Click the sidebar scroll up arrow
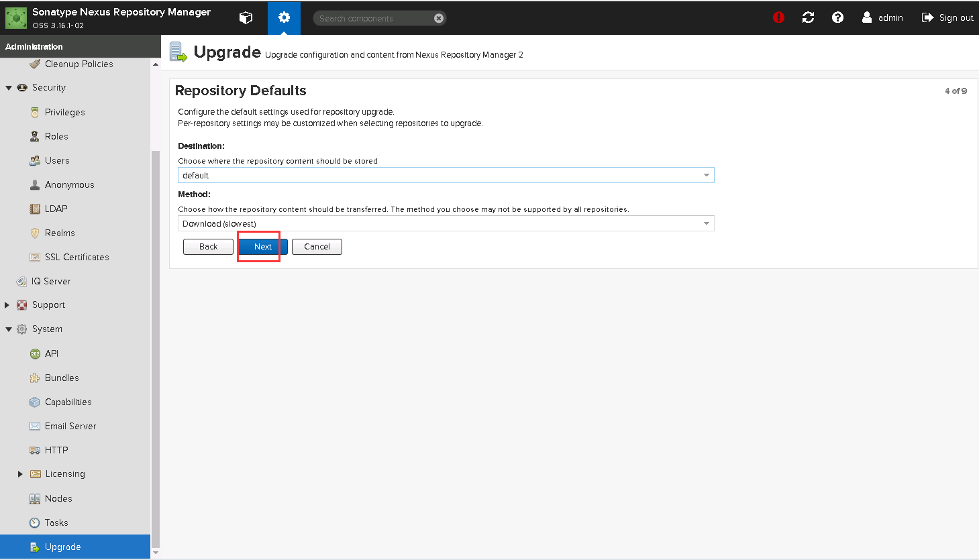Viewport: 979px width, 560px height. (x=156, y=65)
